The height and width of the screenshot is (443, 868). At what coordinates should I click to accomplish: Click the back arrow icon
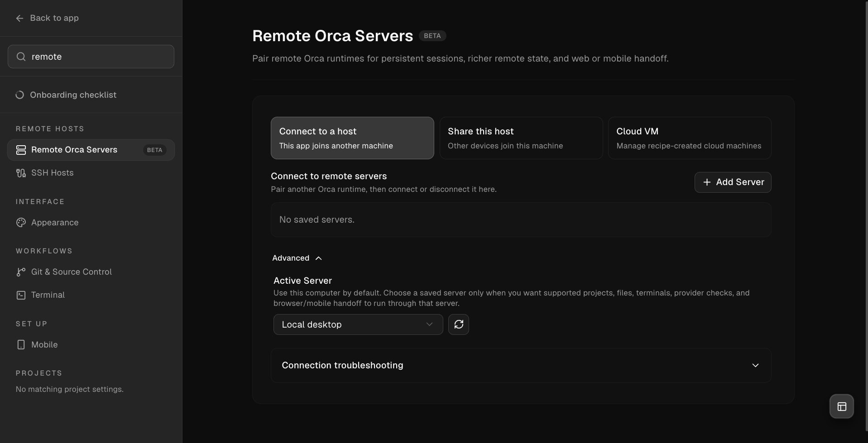point(19,18)
